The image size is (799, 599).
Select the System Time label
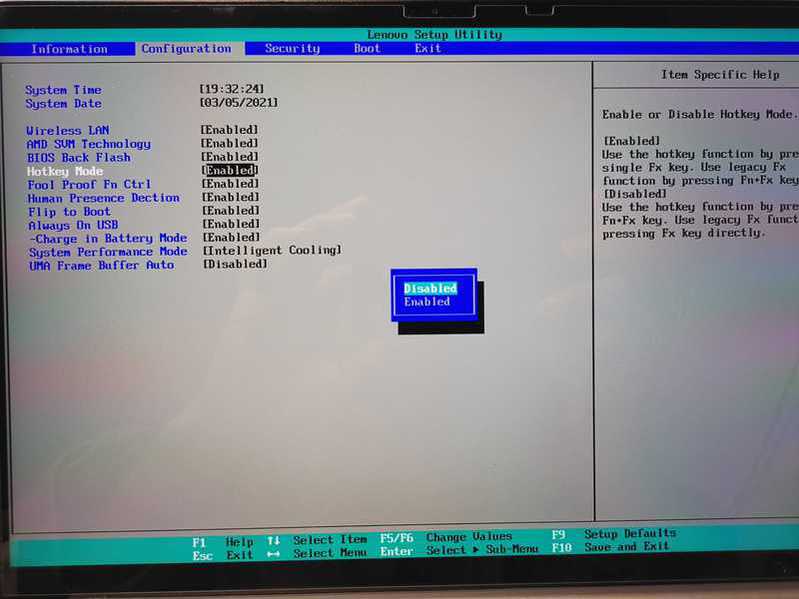tap(64, 90)
